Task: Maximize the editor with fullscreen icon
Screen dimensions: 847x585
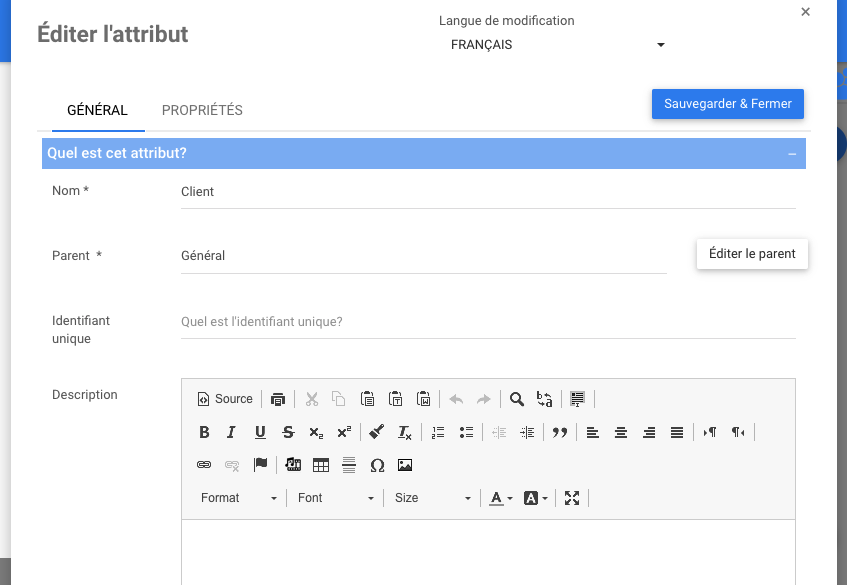Action: click(x=572, y=498)
